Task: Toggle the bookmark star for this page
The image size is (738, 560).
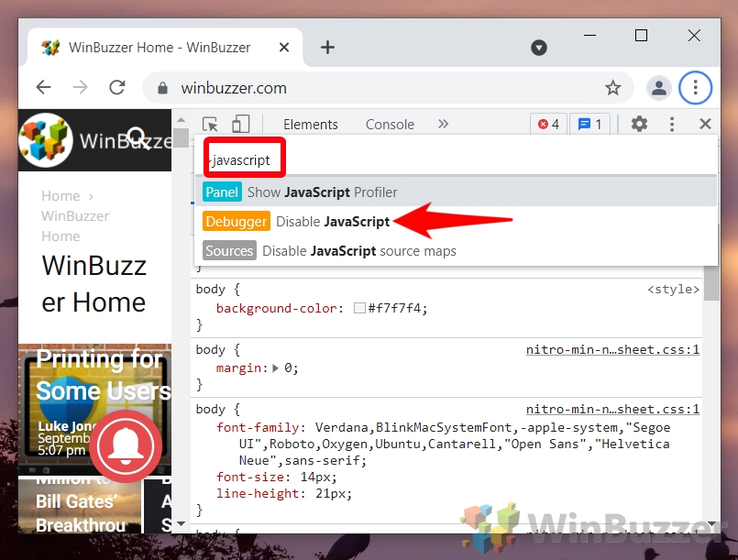Action: click(612, 87)
